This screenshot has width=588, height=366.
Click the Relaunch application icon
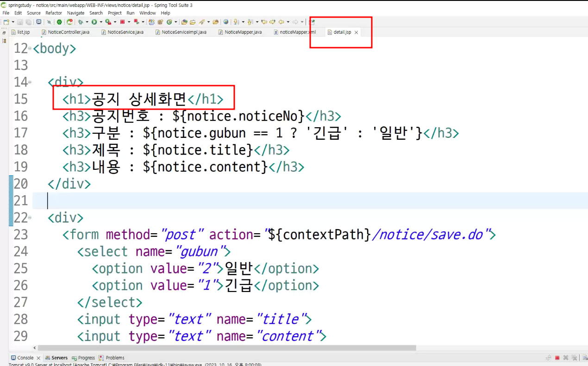(x=69, y=22)
